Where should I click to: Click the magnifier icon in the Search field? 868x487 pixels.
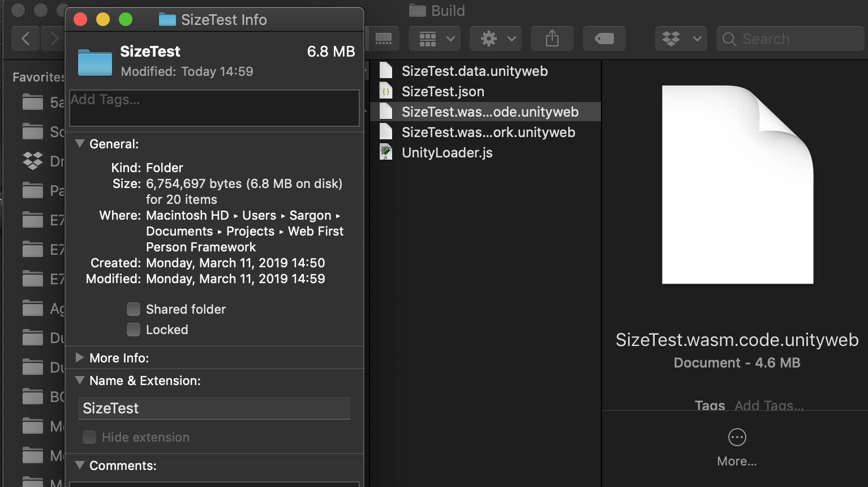pyautogui.click(x=729, y=39)
